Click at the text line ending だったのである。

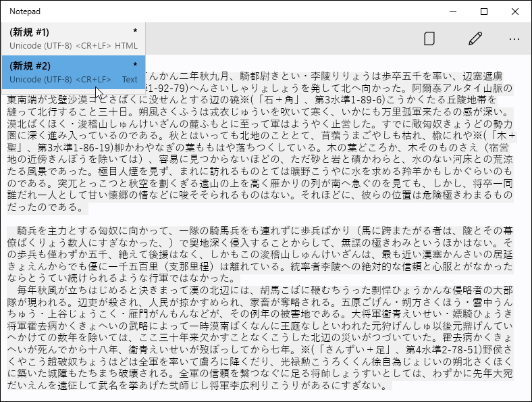(47, 207)
